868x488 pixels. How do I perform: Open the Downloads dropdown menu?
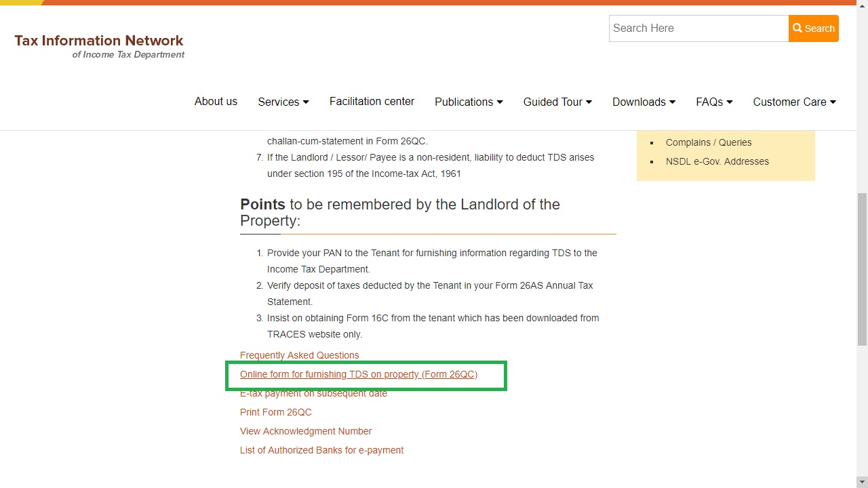[642, 102]
